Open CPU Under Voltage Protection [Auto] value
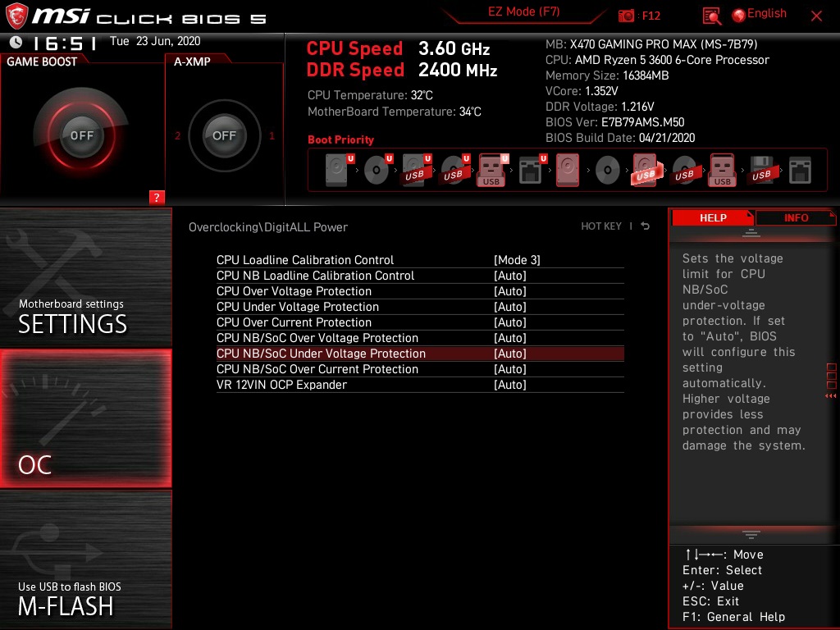This screenshot has height=630, width=840. tap(510, 307)
